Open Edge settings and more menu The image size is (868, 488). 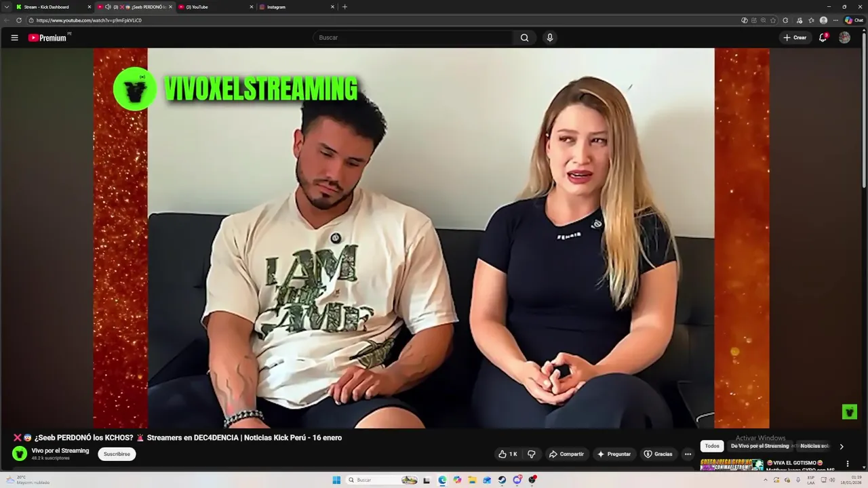(836, 20)
